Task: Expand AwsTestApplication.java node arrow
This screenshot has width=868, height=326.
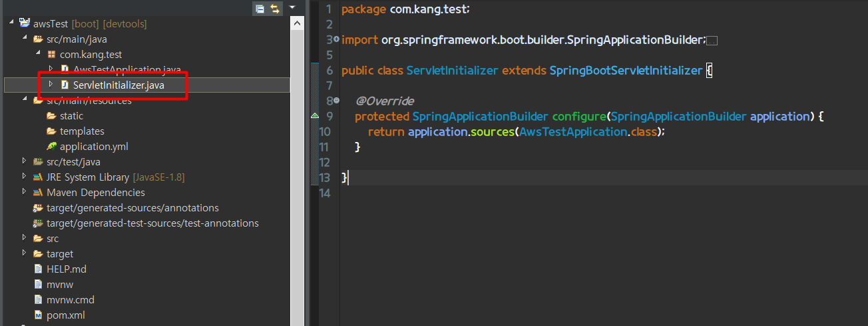Action: pyautogui.click(x=51, y=69)
